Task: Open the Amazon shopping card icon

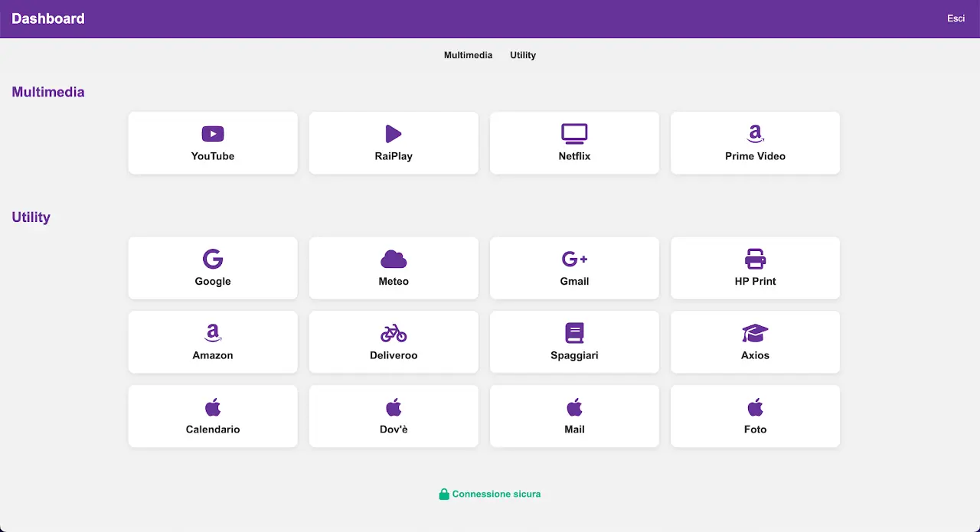Action: tap(213, 333)
